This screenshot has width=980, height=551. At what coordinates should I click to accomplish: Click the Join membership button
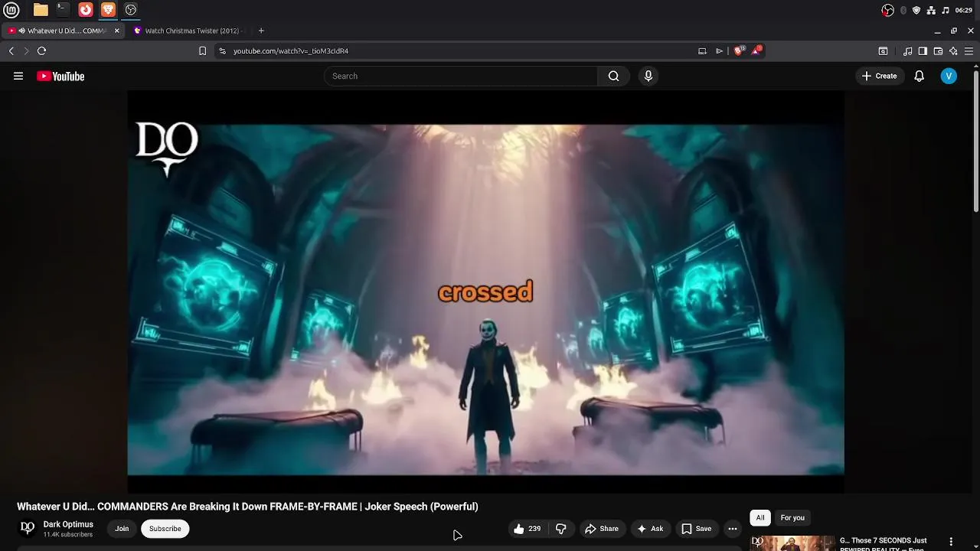122,529
